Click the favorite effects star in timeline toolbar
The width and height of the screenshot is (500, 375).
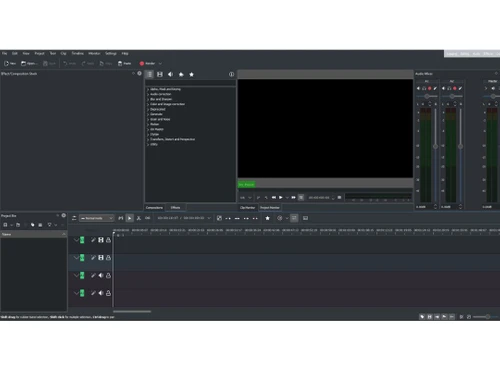click(267, 218)
